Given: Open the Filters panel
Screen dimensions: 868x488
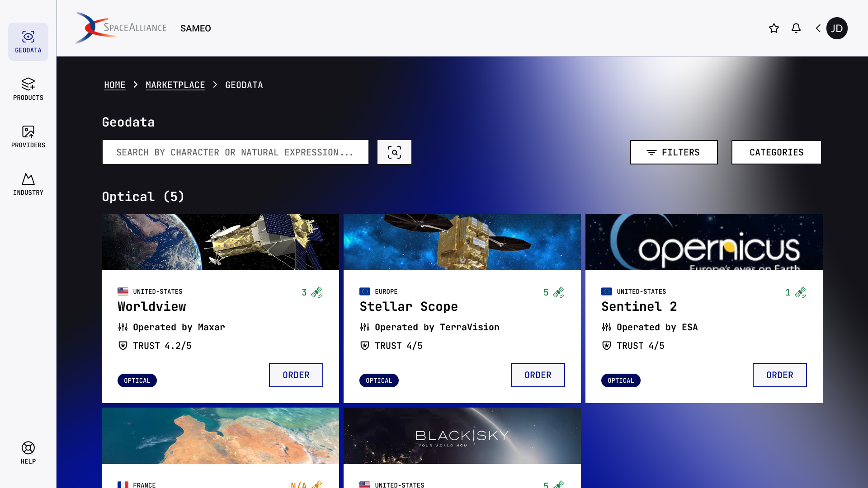Looking at the screenshot, I should pos(674,152).
